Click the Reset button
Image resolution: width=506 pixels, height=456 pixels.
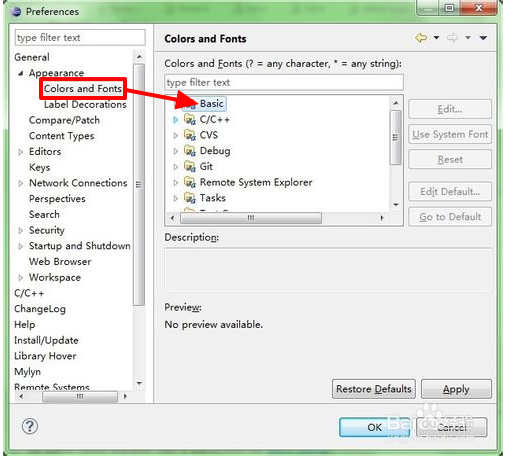(x=450, y=159)
